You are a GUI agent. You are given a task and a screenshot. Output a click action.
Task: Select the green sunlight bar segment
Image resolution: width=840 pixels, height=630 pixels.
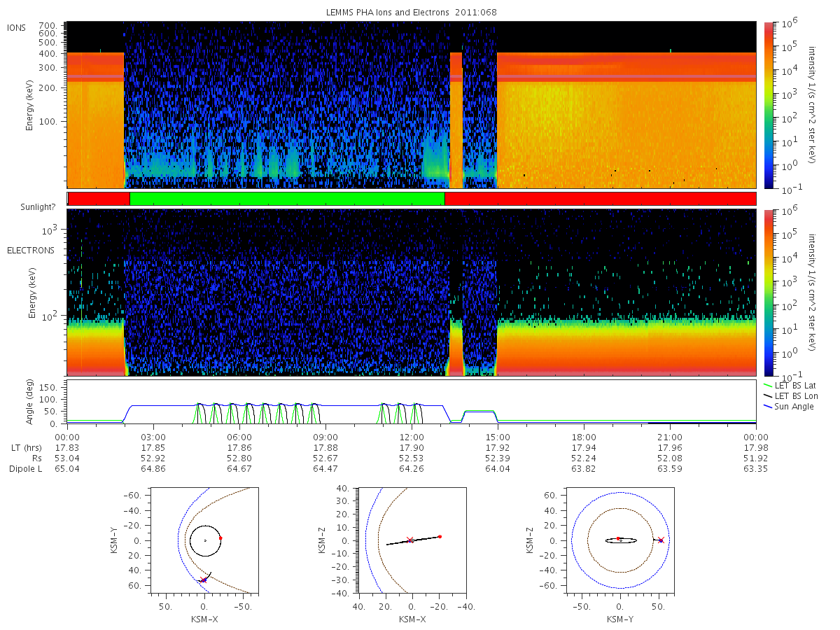[287, 199]
